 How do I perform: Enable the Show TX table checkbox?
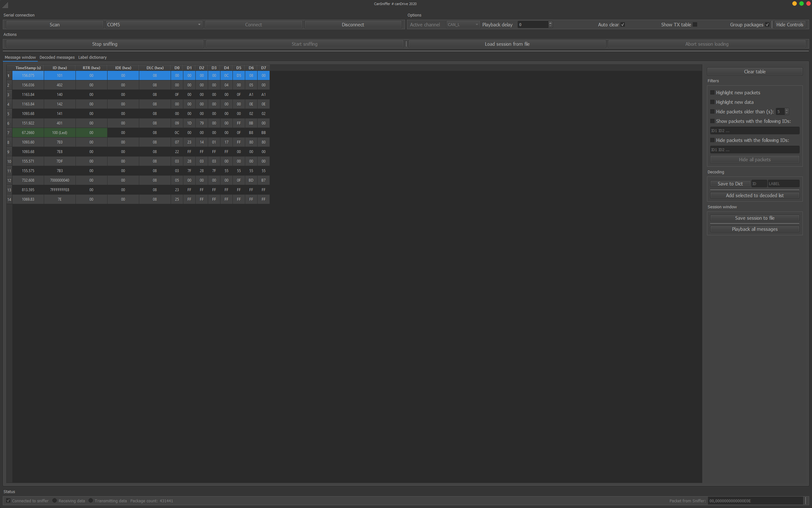tap(695, 24)
